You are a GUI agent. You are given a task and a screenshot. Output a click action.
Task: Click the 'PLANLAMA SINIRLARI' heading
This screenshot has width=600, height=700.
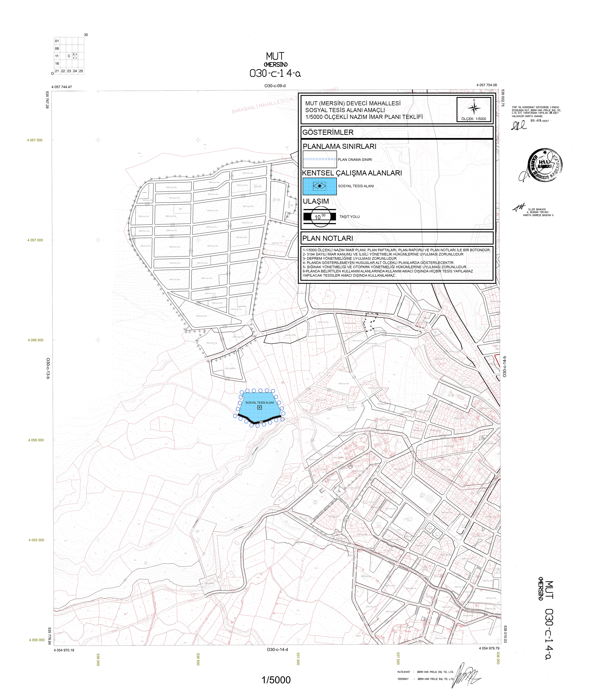[x=339, y=146]
